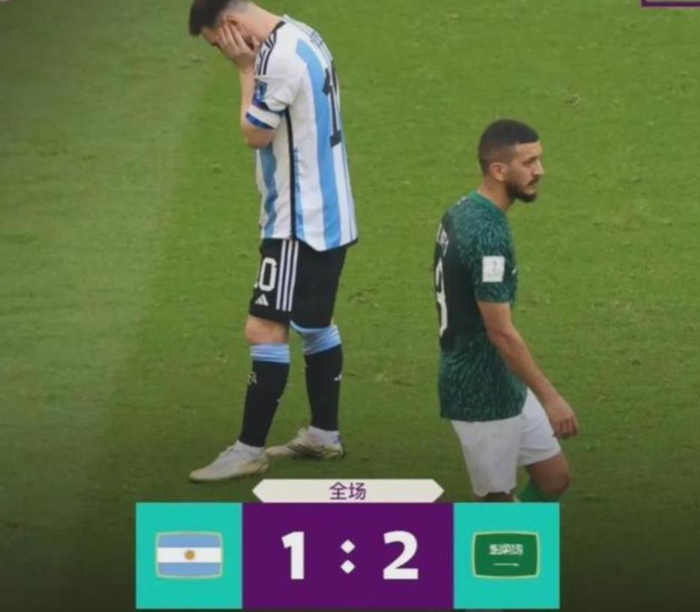Click the teal panel behind Saudi flag
The image size is (700, 612).
tap(506, 556)
